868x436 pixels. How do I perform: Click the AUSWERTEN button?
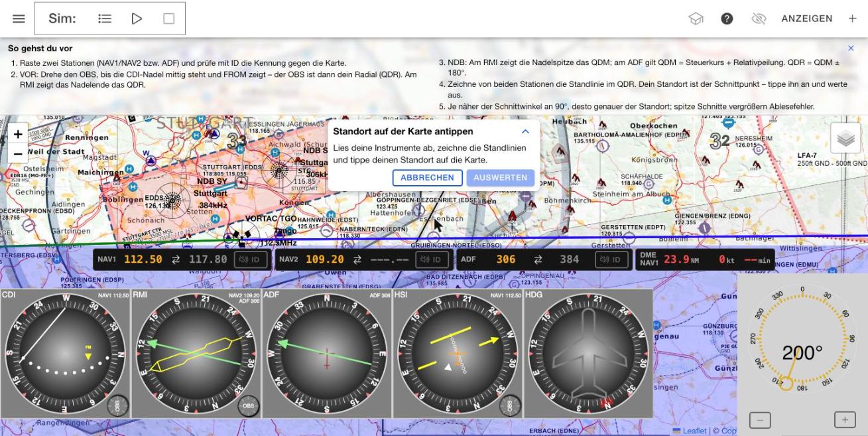click(x=501, y=177)
